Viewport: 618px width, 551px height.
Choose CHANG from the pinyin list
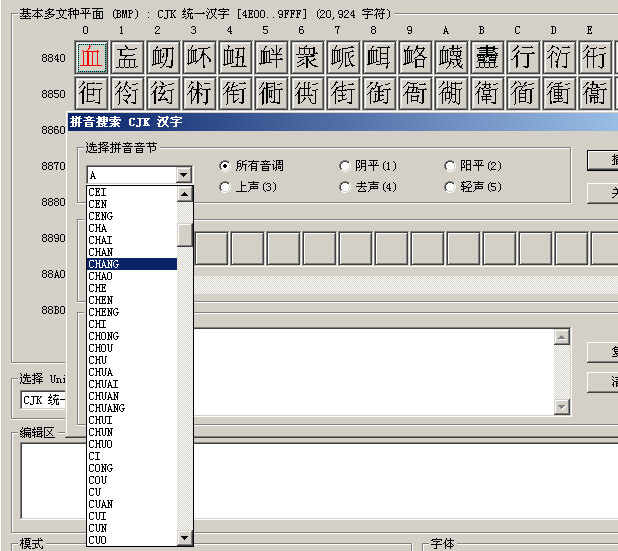click(x=131, y=264)
